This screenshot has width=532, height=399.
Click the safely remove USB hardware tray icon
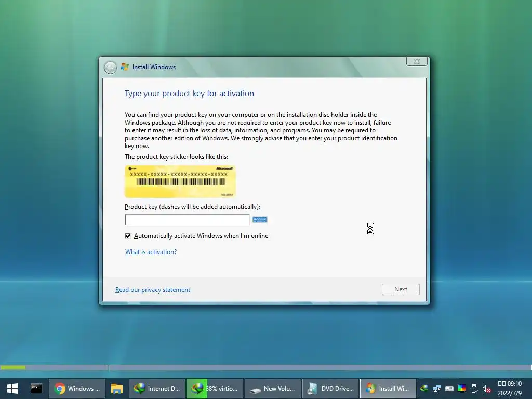pyautogui.click(x=474, y=389)
